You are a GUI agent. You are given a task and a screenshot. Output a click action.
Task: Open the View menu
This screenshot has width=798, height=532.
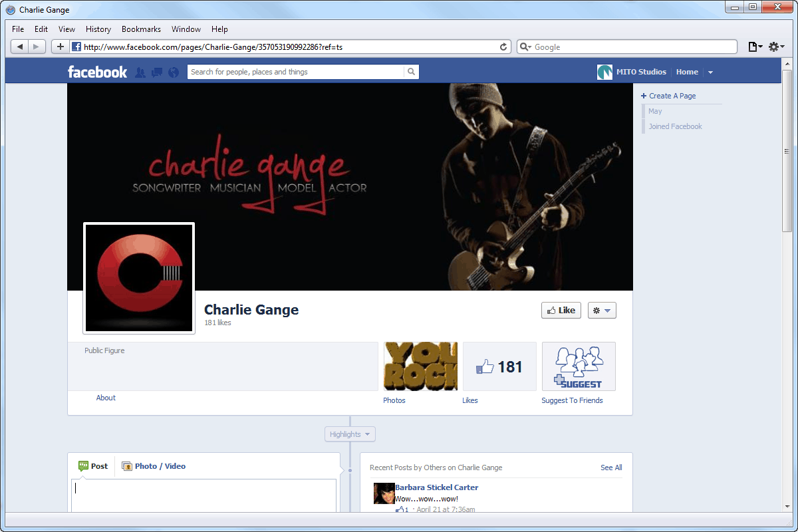click(x=66, y=29)
